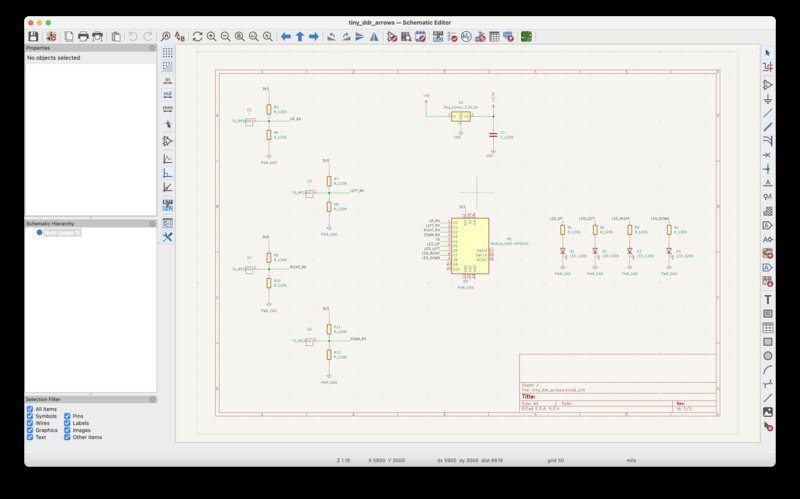Screen dimensions: 800x499
Task: Uncheck the Wires selection filter
Action: click(29, 423)
